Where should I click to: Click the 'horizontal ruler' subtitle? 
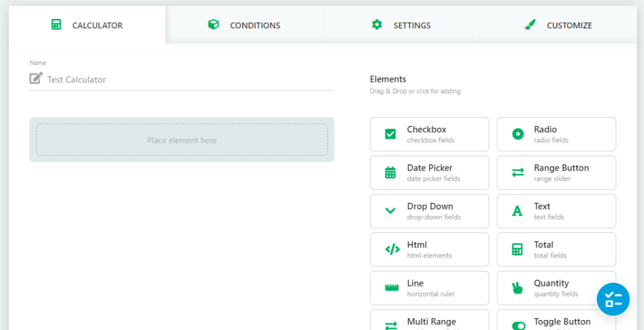[431, 294]
